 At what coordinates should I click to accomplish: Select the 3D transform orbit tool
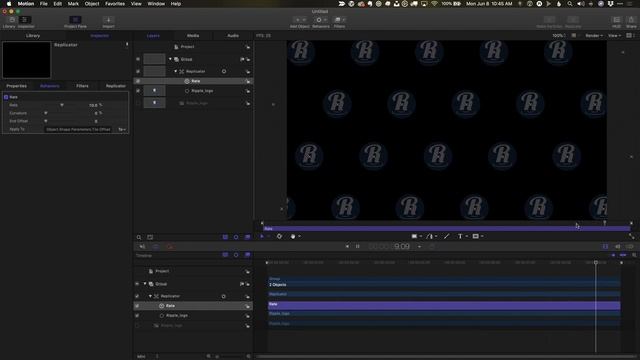(279, 236)
